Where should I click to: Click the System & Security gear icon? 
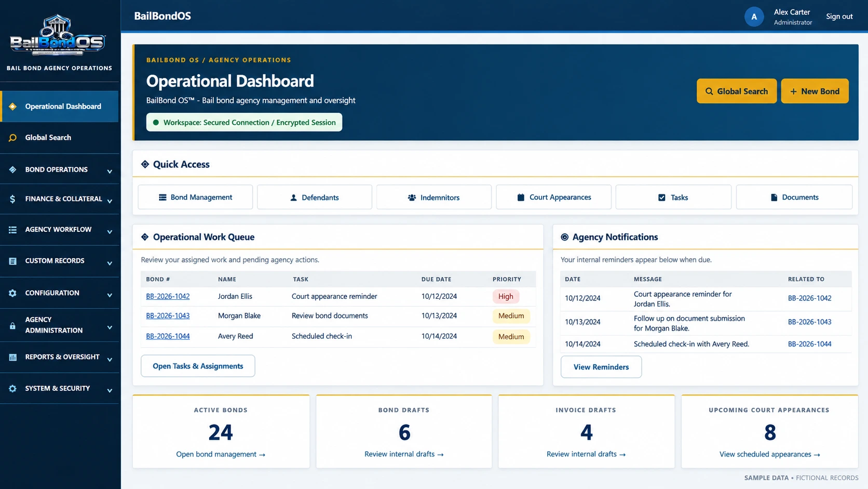point(13,389)
